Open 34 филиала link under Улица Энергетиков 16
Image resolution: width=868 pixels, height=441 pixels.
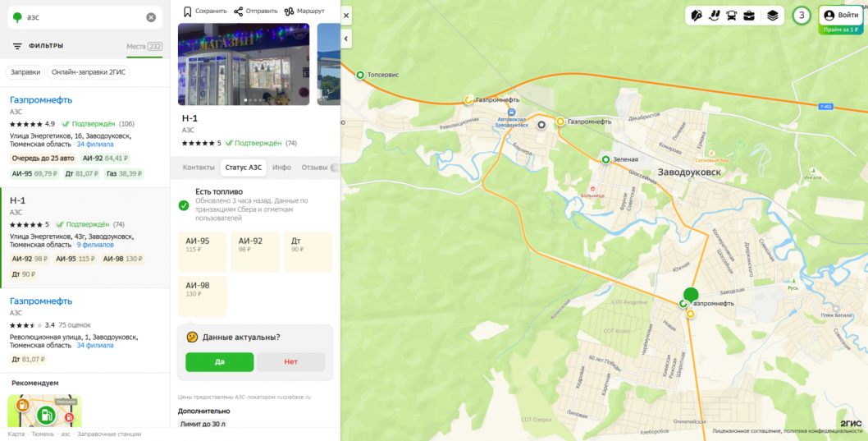coord(95,144)
